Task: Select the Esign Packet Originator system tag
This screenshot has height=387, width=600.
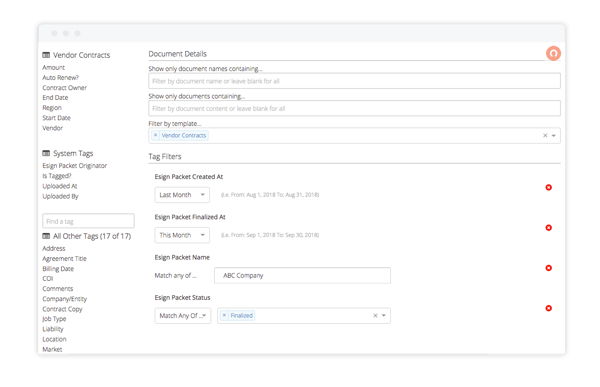Action: (75, 166)
